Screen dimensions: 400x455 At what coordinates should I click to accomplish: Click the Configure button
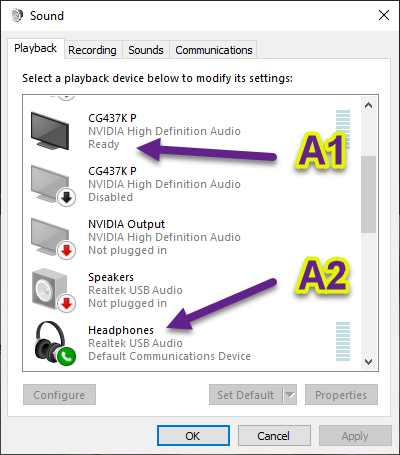point(59,395)
